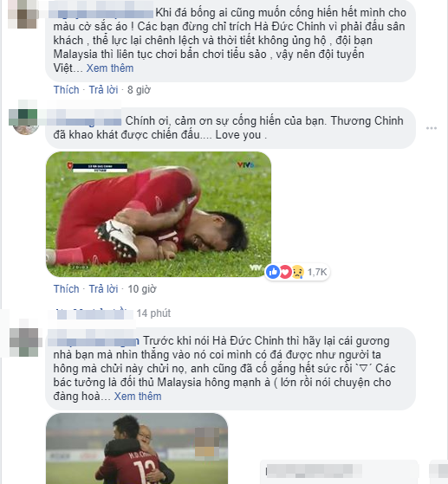448x484 pixels.
Task: Click the 14 phút reply timestamp
Action: point(153,313)
